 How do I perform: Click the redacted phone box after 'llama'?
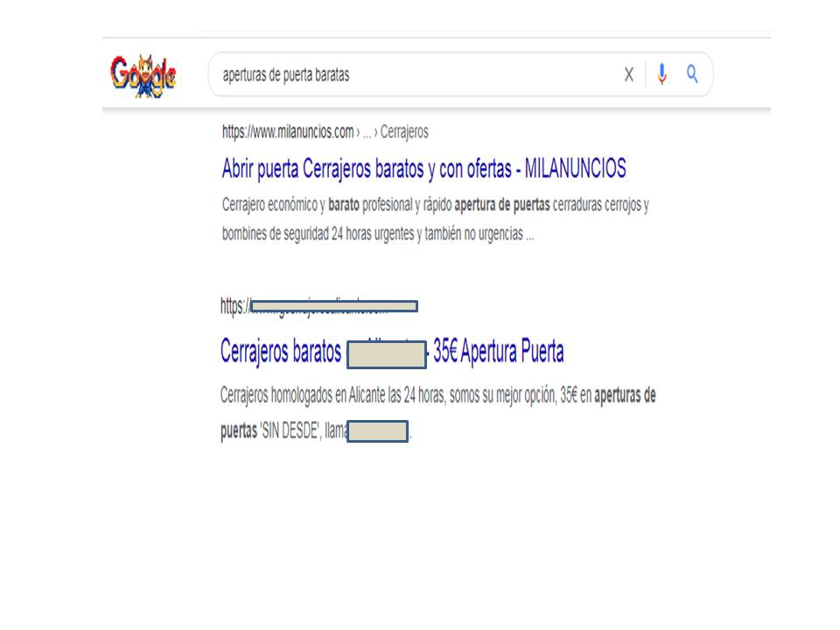(x=378, y=431)
